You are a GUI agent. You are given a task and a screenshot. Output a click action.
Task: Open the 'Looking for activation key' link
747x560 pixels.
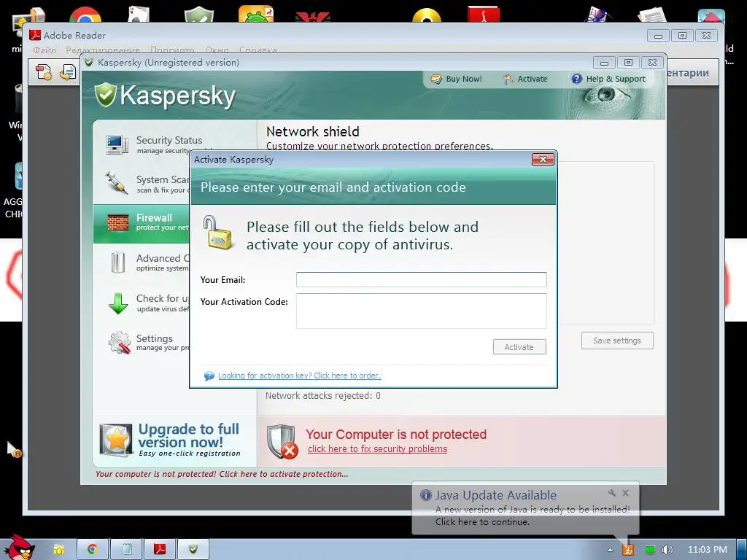299,376
